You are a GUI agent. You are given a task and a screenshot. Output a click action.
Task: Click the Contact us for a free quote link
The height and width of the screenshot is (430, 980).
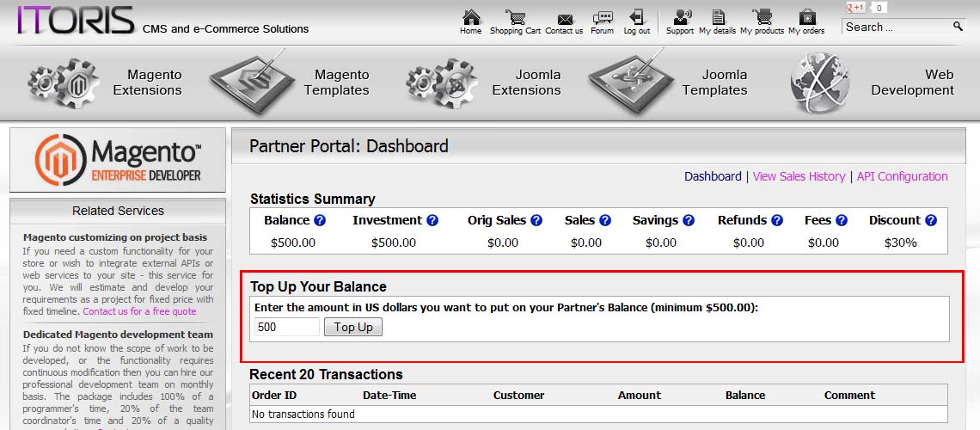click(139, 311)
